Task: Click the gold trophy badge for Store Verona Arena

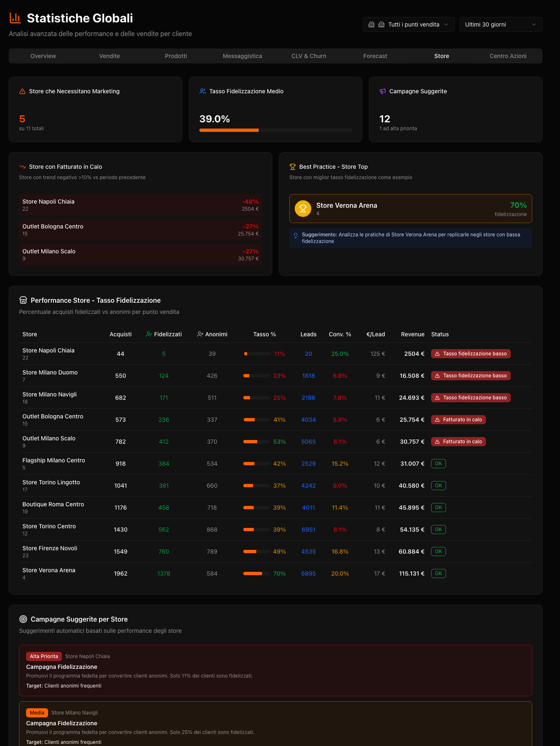Action: pos(303,209)
